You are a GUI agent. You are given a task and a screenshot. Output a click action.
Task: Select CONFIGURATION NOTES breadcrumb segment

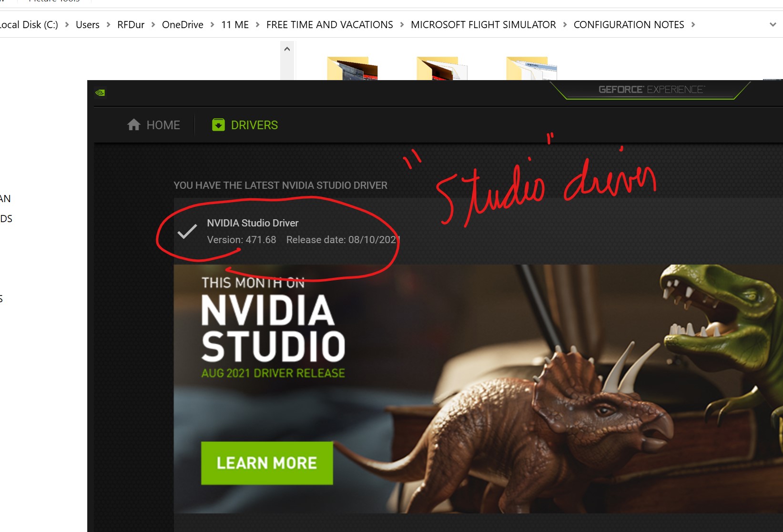629,25
